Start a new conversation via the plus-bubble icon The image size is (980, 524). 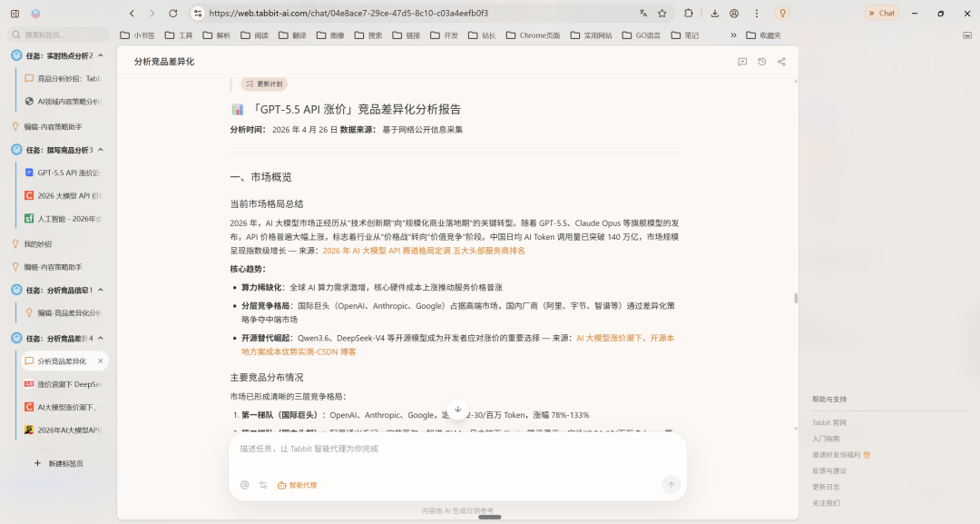coord(742,62)
